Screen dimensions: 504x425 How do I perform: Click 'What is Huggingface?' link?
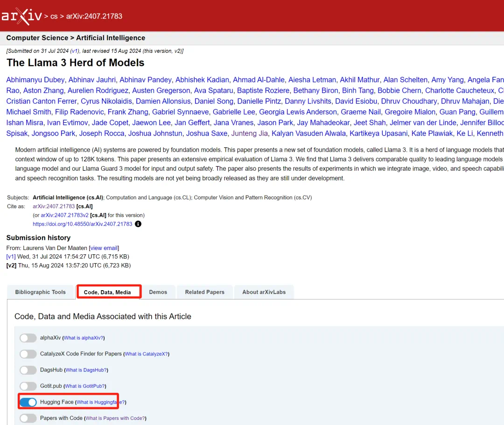click(100, 402)
